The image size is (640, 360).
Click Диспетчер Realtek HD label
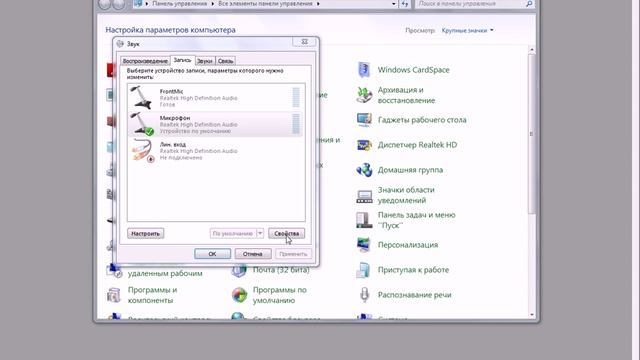click(417, 145)
